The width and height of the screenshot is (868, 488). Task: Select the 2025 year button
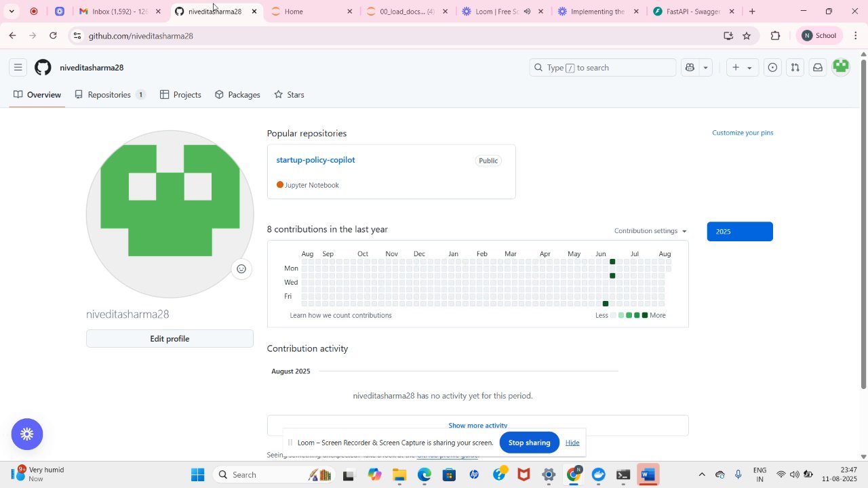point(740,231)
